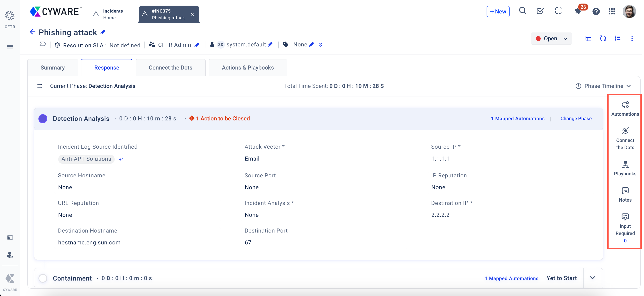
Task: Click the +1 log source badge
Action: pos(121,159)
